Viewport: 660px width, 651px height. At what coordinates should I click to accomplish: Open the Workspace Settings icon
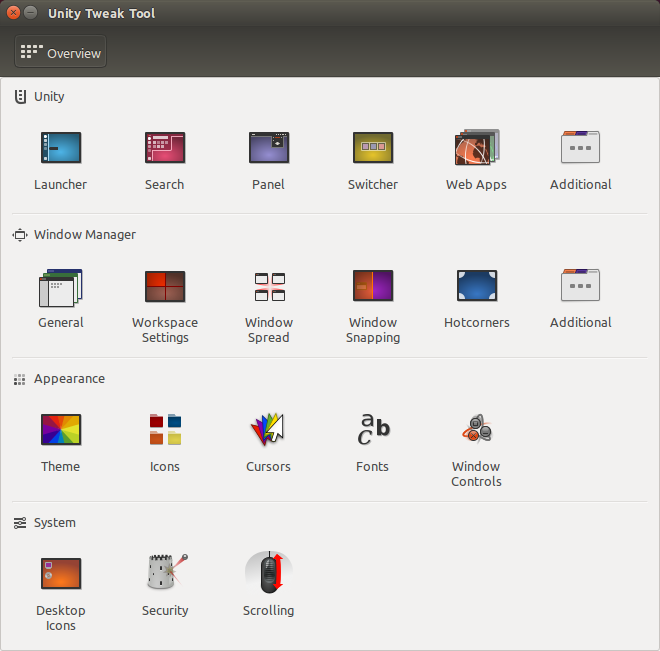coord(165,286)
